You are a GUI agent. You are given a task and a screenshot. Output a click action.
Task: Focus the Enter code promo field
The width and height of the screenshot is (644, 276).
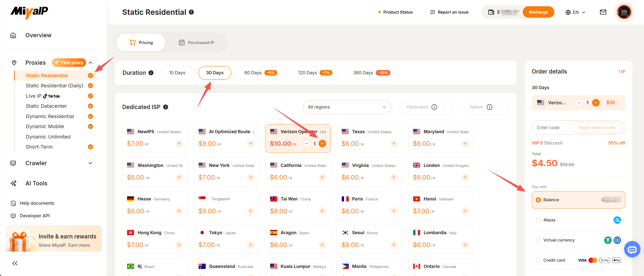(x=551, y=127)
